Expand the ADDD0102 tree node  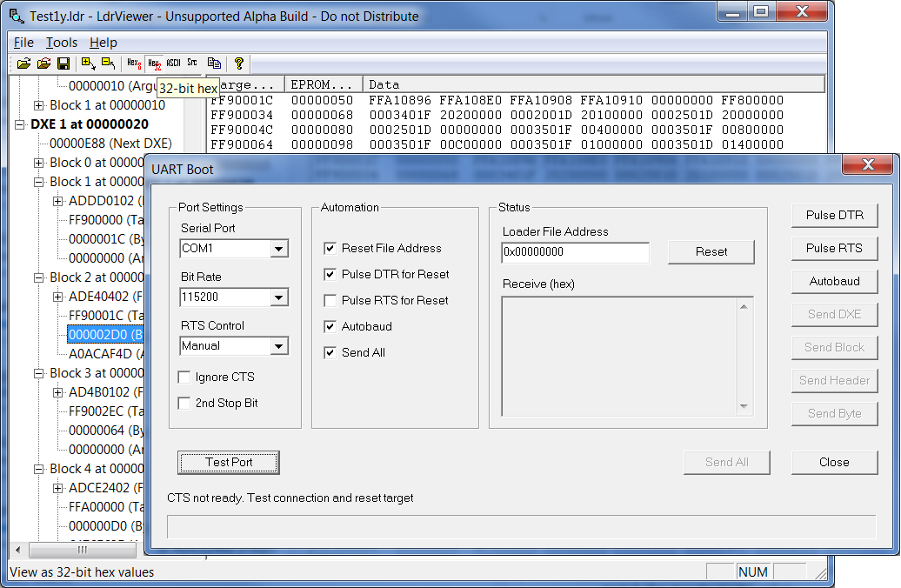tap(57, 201)
